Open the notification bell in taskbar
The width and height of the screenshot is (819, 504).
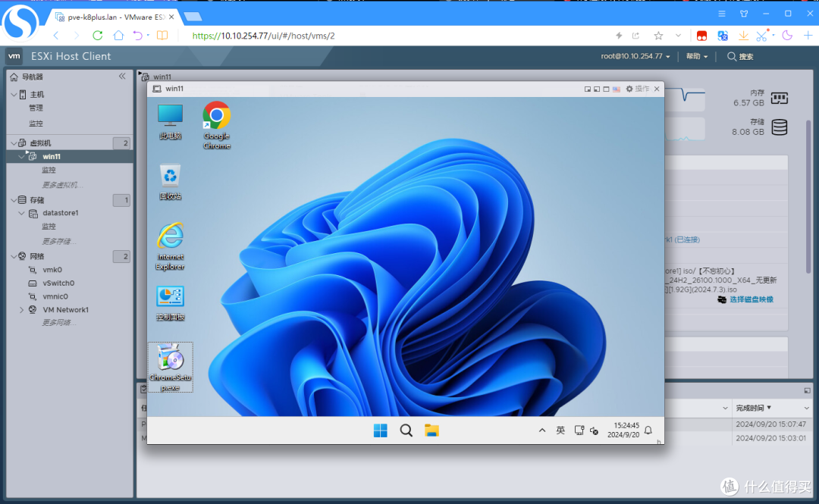click(648, 430)
